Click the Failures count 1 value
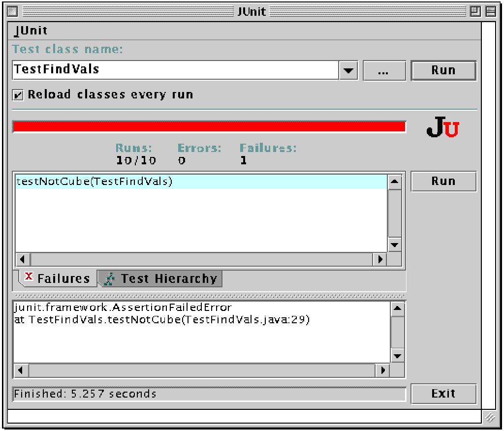 click(x=243, y=160)
